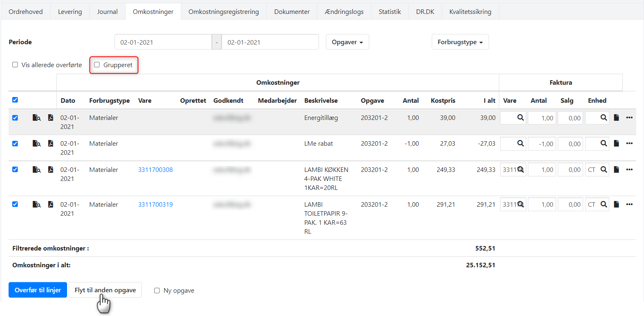Switch to the Omkostningsregistrering tab
This screenshot has height=316, width=644.
(223, 12)
